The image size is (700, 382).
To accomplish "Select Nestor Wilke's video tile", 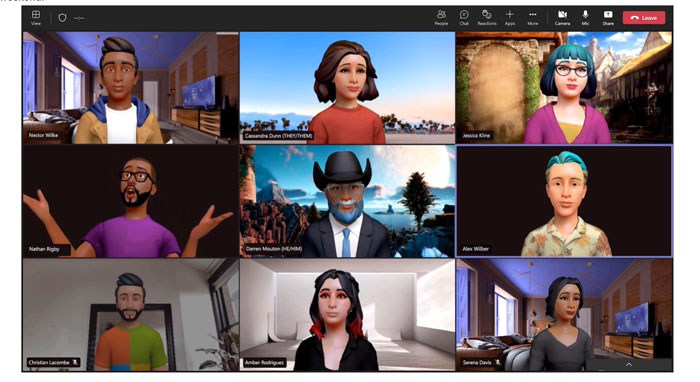I will (131, 87).
